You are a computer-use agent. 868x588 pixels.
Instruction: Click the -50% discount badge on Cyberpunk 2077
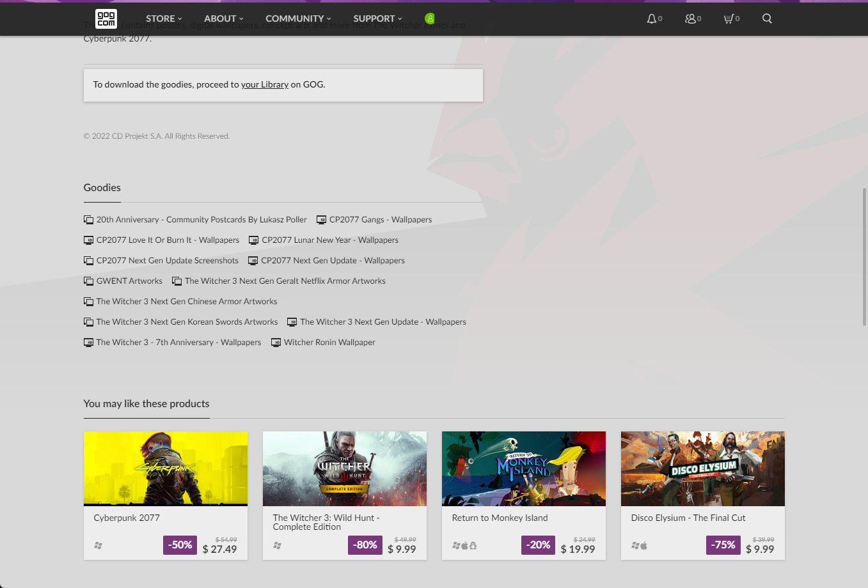pos(180,545)
